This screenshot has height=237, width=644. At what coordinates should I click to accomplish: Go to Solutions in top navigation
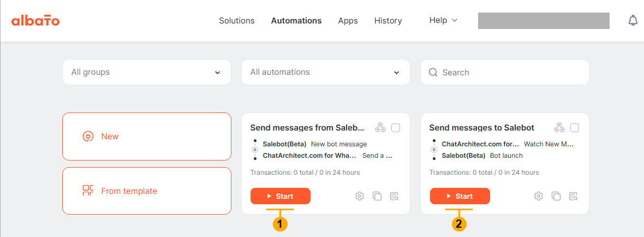[x=236, y=21]
